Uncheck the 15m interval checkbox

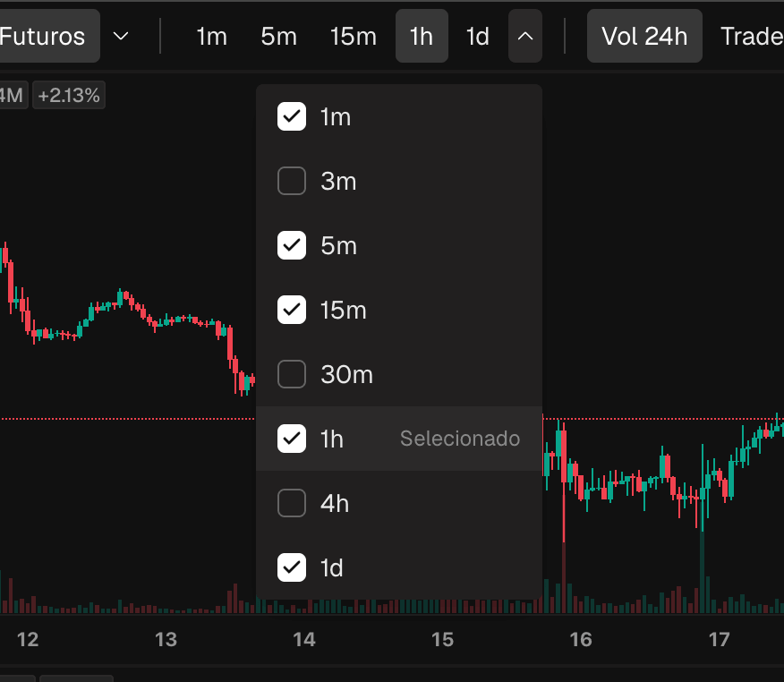pos(292,310)
